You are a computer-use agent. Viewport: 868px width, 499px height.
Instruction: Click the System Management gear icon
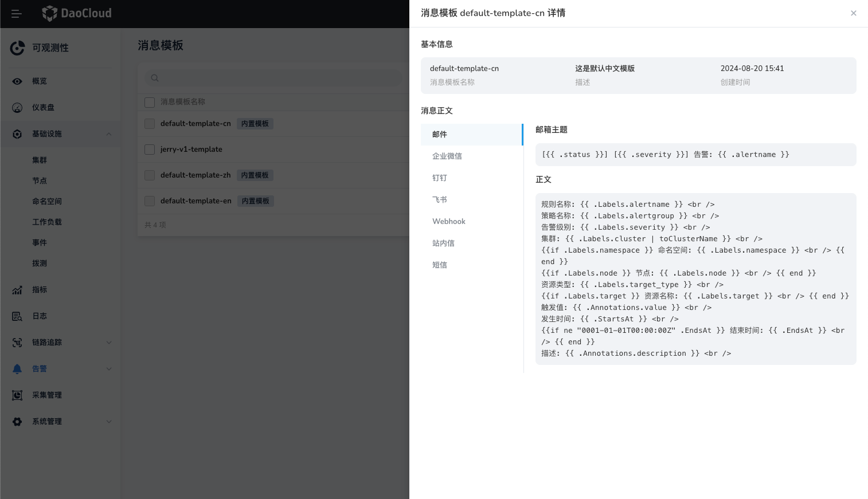(17, 422)
